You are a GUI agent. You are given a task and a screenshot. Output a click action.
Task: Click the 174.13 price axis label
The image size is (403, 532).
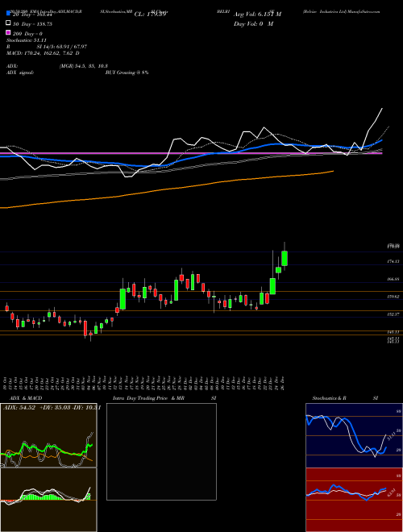[x=393, y=262]
